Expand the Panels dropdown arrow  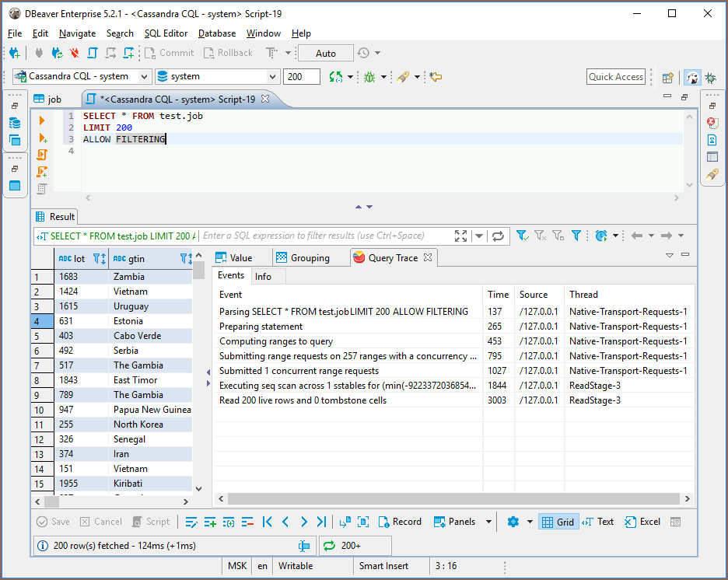tap(488, 522)
